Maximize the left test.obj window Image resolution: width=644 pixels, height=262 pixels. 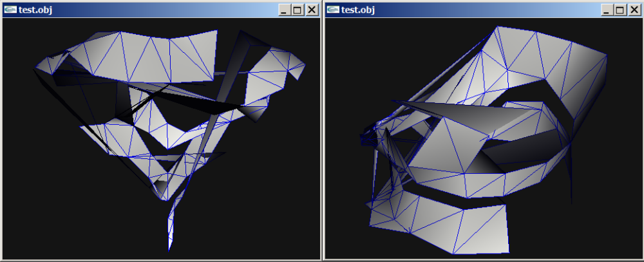click(x=298, y=10)
